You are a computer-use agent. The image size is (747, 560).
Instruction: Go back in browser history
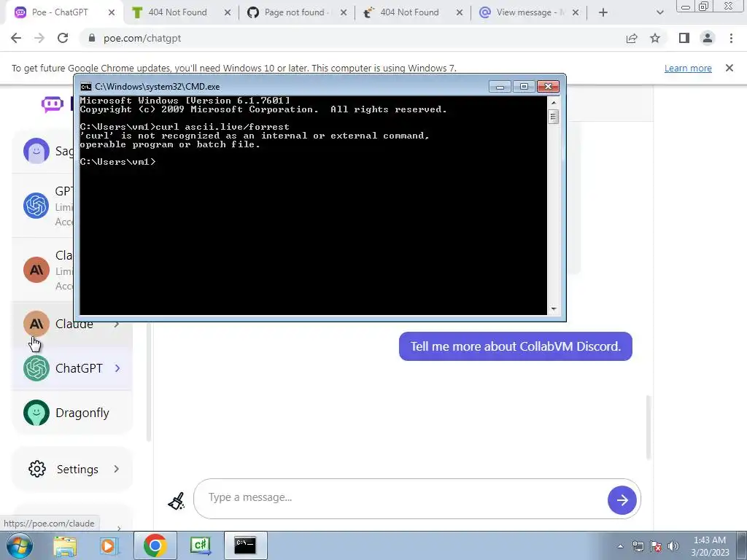coord(16,38)
